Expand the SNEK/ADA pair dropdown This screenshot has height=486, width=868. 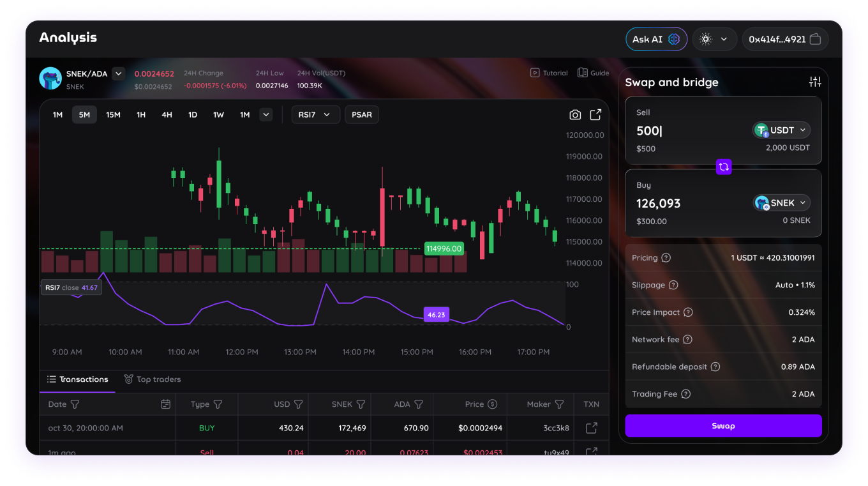tap(119, 73)
